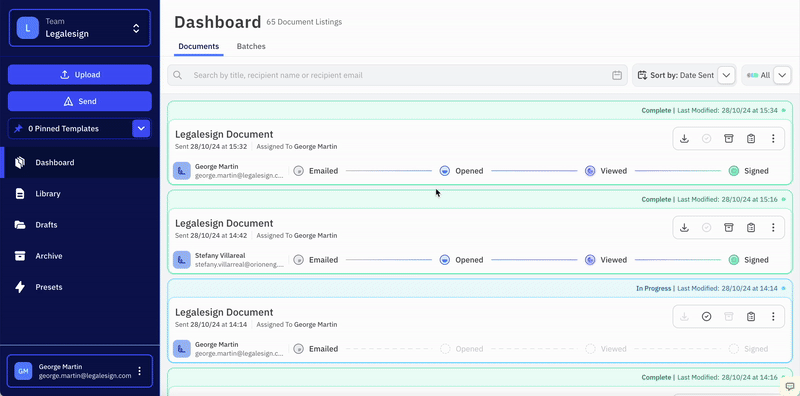Click Viewed status in the 15:32 document
800x396 pixels.
click(606, 171)
